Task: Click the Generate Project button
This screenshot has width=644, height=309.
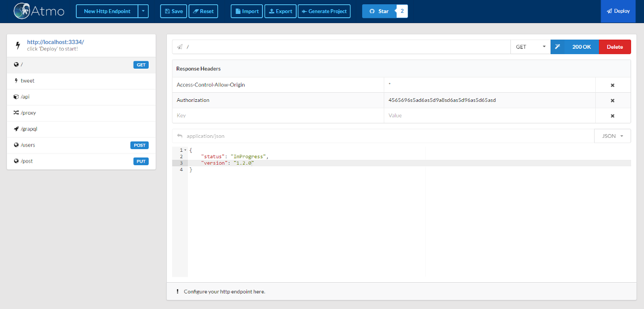Action: pos(324,11)
